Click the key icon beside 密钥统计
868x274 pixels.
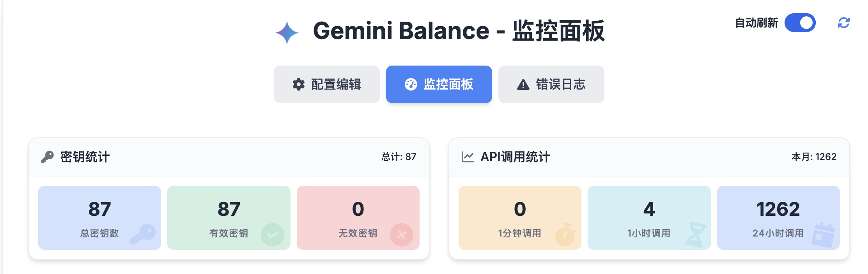click(48, 157)
